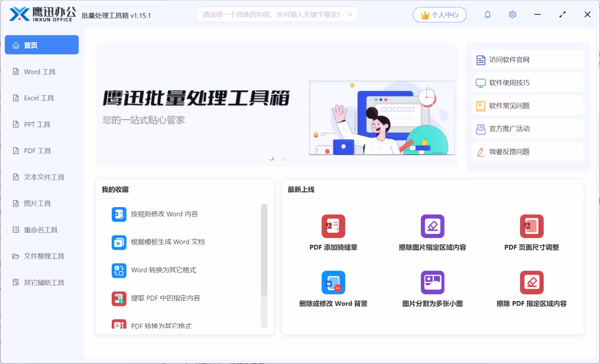
Task: Open the 擦除 PDF 指定区域内容 icon
Action: point(532,283)
